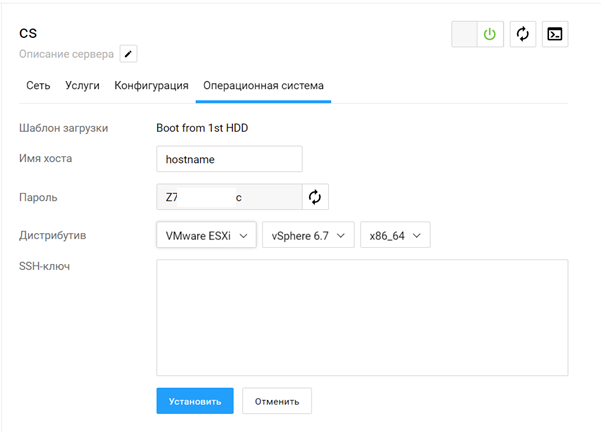This screenshot has height=432, width=601.
Task: Click the hostname input field
Action: point(229,158)
